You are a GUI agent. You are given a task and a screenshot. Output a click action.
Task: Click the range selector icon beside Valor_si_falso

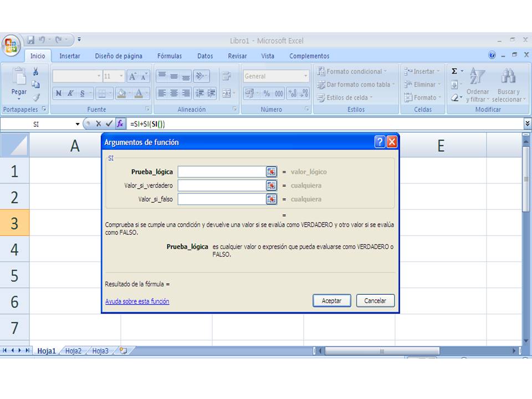click(271, 199)
